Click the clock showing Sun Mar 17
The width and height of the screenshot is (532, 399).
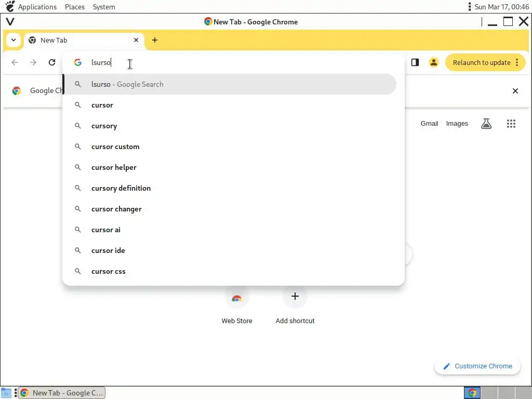click(501, 7)
